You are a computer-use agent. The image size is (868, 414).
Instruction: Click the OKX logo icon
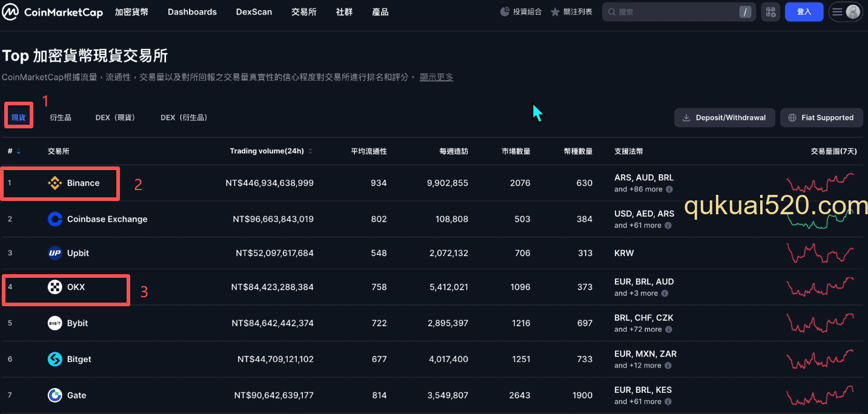click(x=55, y=287)
